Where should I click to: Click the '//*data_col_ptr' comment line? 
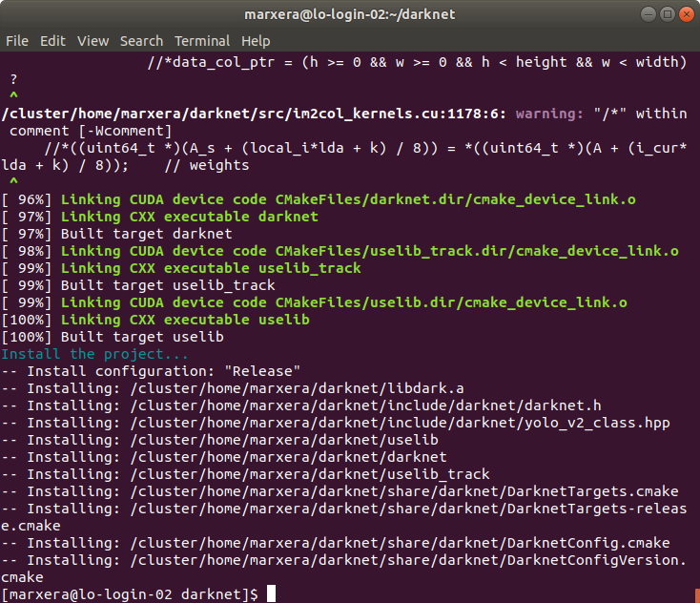tap(417, 63)
